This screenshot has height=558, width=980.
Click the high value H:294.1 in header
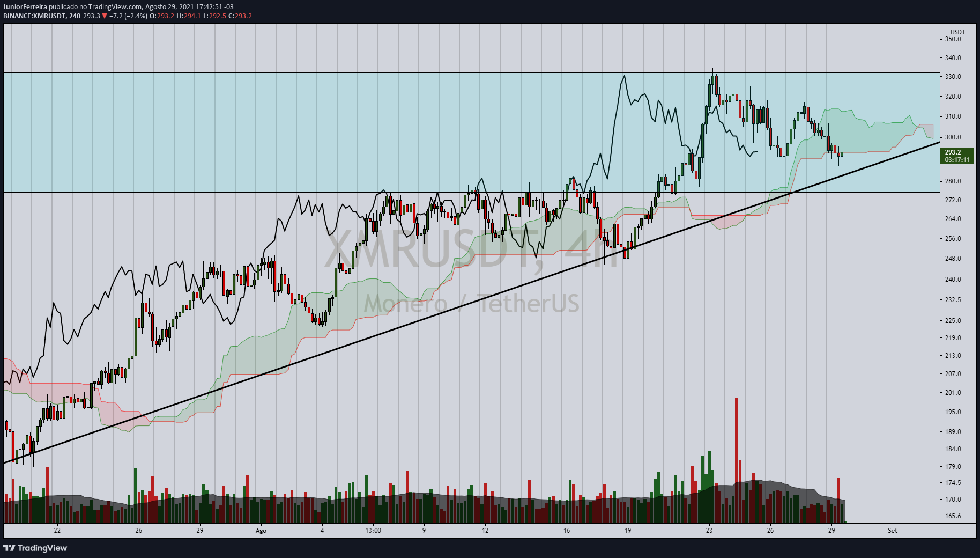189,16
